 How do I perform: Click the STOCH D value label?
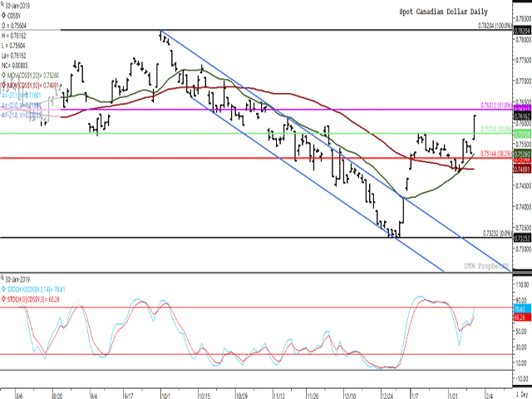click(33, 299)
